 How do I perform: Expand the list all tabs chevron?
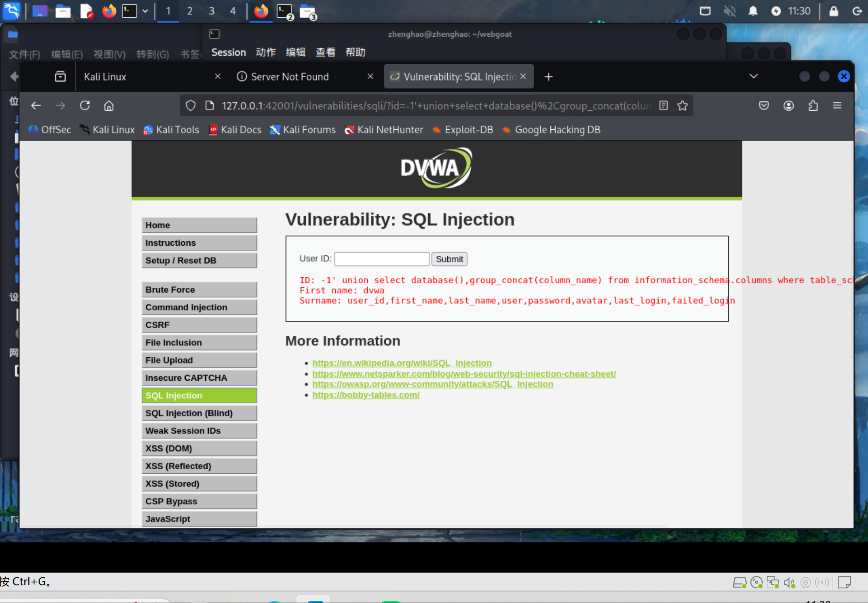coord(753,77)
